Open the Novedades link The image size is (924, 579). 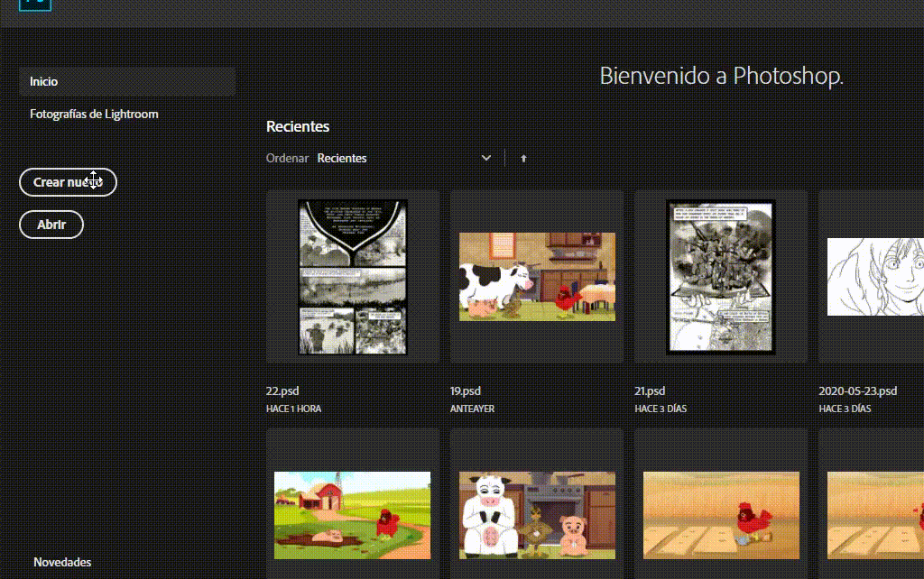coord(62,563)
